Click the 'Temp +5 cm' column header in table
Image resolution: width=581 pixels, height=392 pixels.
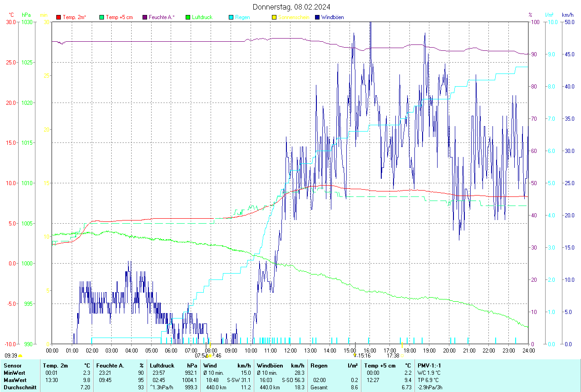tap(380, 366)
